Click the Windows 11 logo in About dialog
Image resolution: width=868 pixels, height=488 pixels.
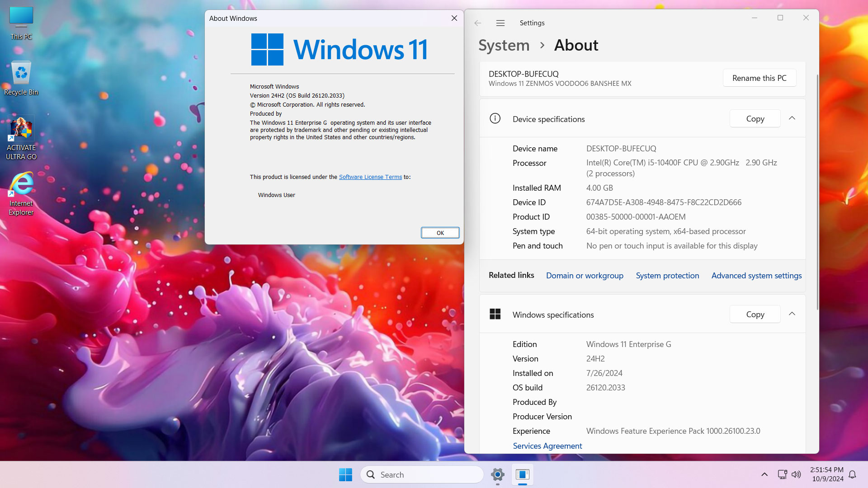(x=339, y=49)
